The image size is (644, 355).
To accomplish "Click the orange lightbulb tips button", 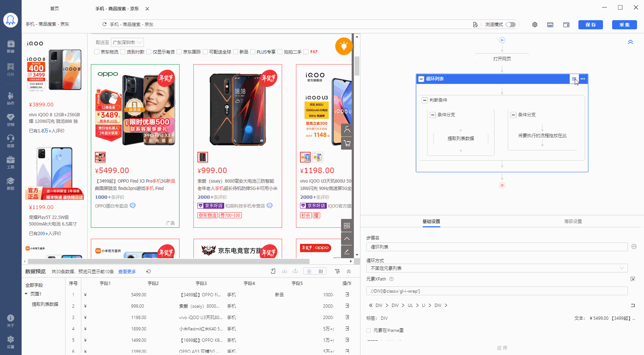I will pos(344,46).
